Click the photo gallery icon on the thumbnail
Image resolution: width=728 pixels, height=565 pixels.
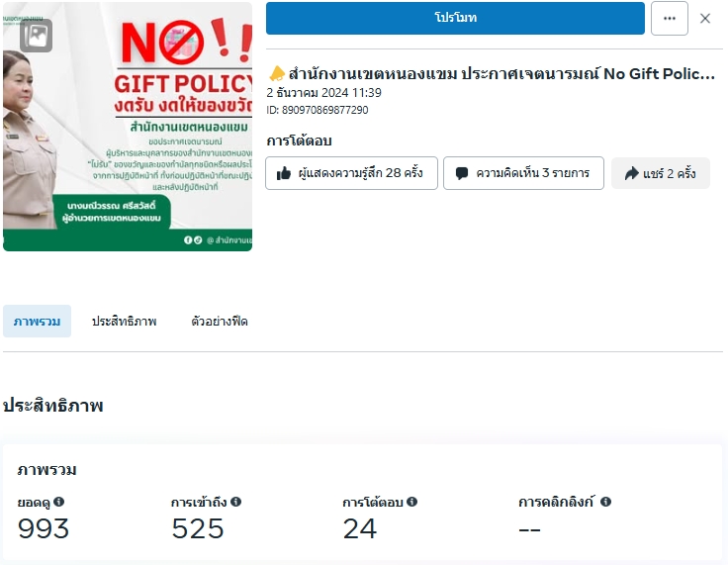[x=36, y=36]
